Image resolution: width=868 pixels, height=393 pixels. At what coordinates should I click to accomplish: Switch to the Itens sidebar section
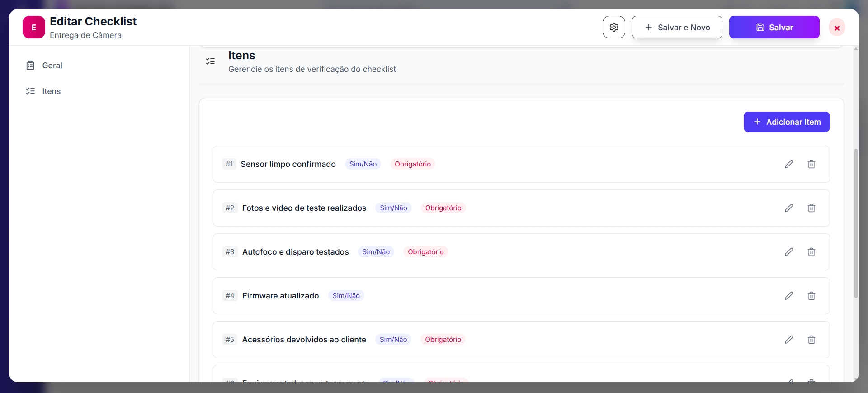(x=51, y=91)
